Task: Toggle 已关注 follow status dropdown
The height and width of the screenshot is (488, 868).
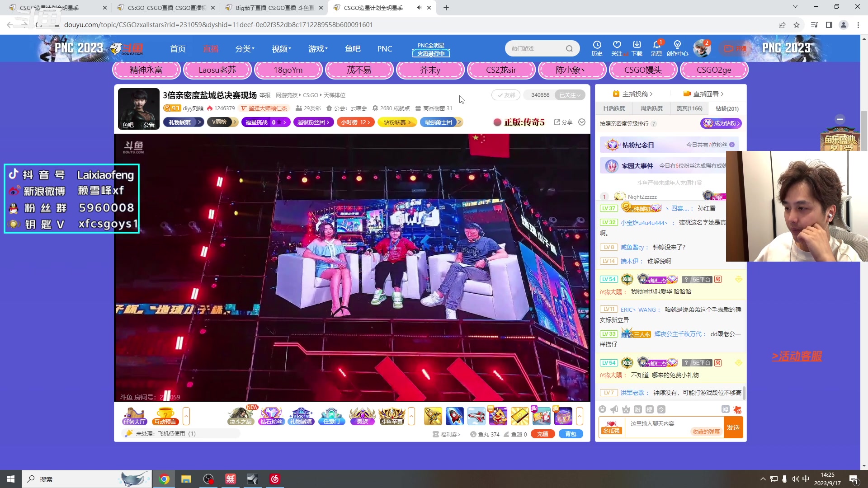Action: point(570,95)
